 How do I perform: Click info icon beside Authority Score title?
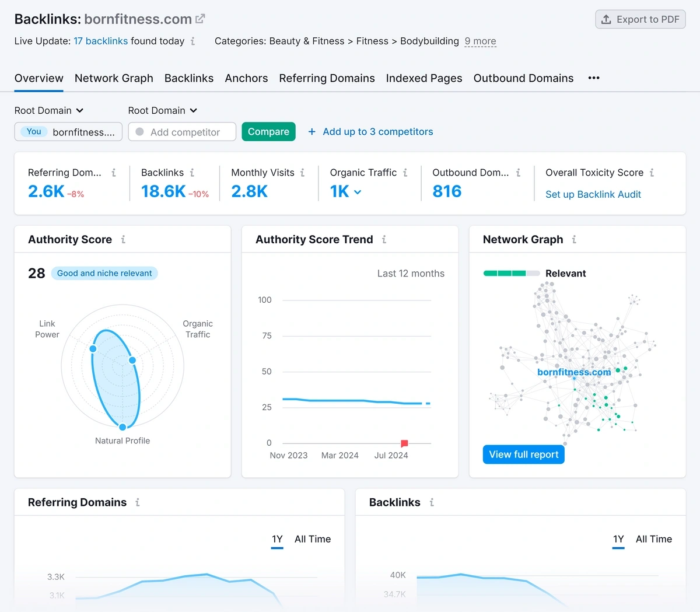pyautogui.click(x=123, y=239)
